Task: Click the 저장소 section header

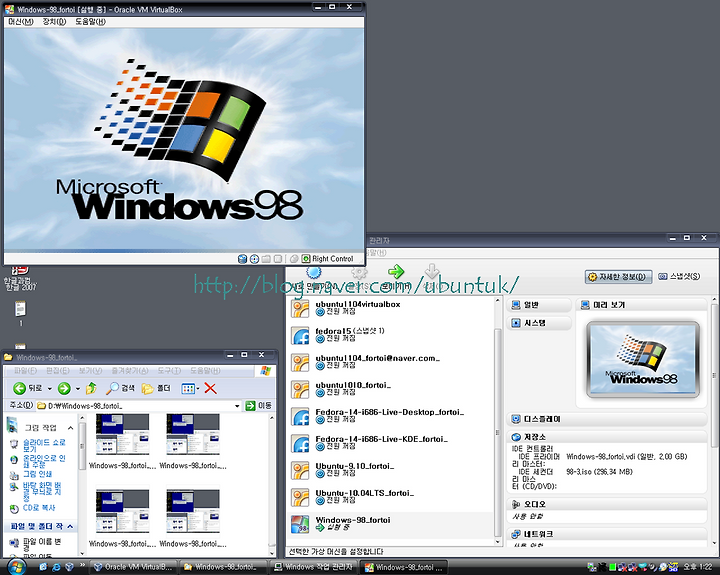Action: point(608,437)
